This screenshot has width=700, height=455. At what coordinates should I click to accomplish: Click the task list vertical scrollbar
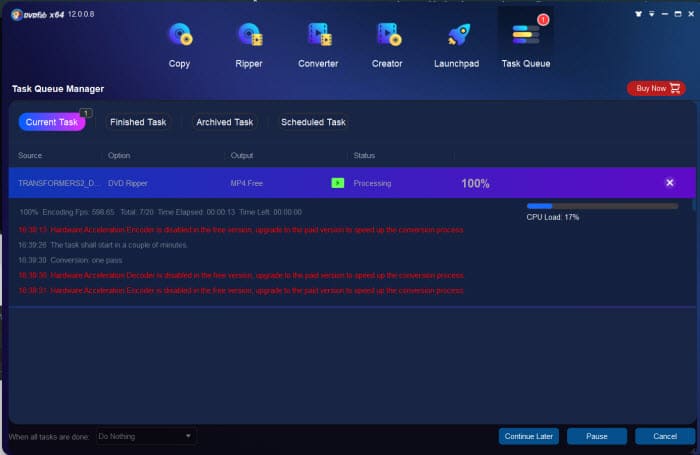tap(693, 205)
